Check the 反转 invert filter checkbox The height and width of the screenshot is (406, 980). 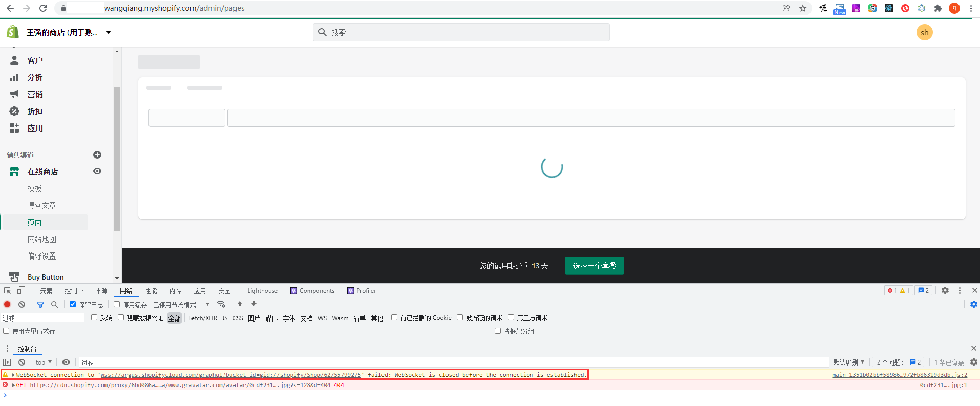(x=94, y=317)
